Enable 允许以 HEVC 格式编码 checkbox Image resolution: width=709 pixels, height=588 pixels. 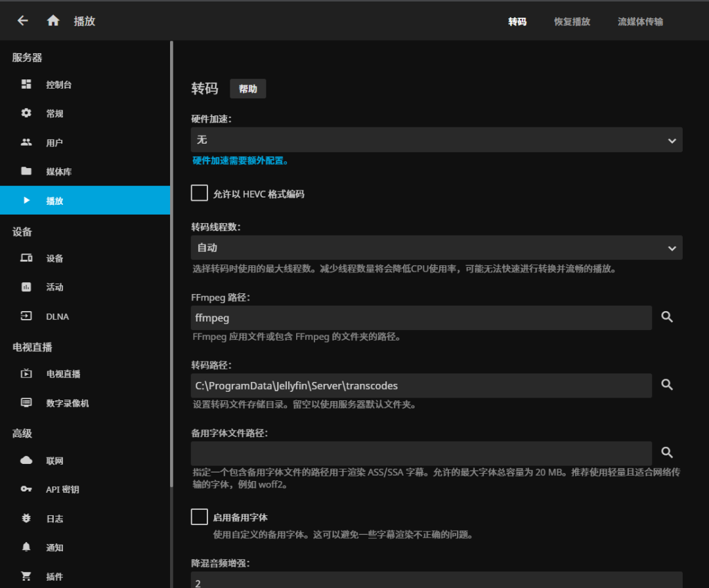coord(200,193)
